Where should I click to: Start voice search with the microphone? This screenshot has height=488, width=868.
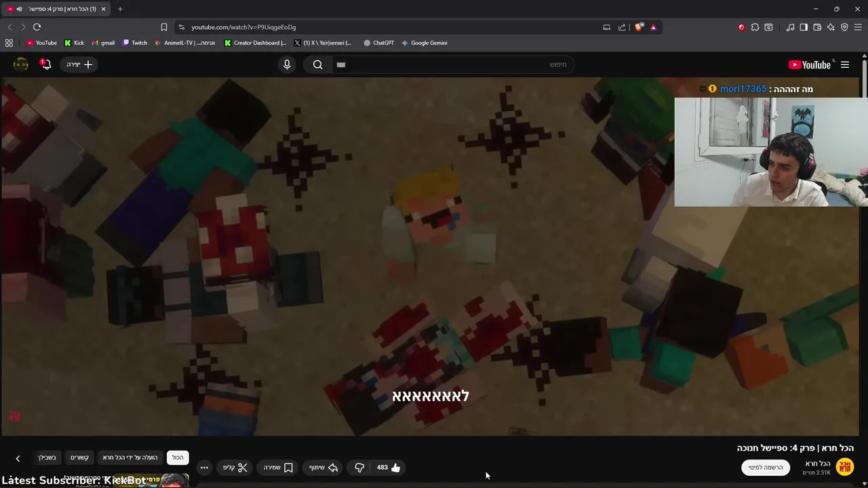click(x=287, y=64)
